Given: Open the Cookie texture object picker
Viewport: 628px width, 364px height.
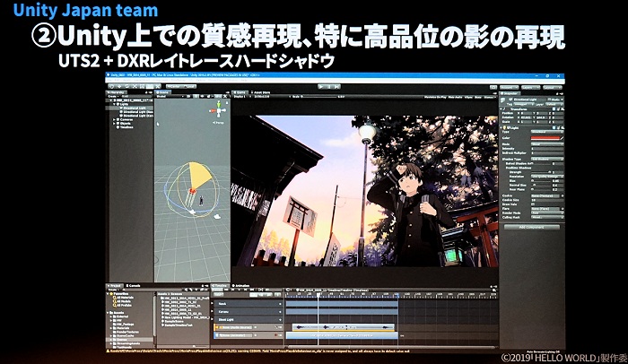Looking at the screenshot, I should click(x=563, y=195).
